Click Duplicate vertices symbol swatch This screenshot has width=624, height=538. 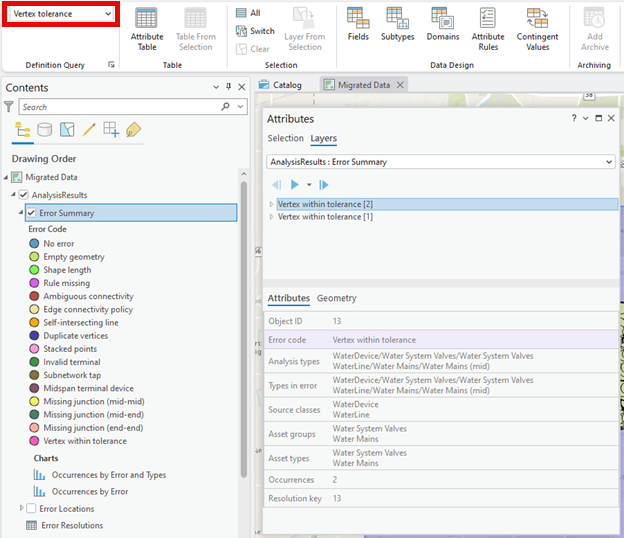34,335
